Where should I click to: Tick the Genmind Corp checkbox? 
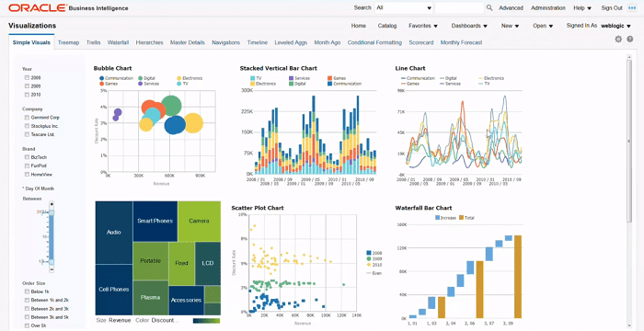point(27,118)
